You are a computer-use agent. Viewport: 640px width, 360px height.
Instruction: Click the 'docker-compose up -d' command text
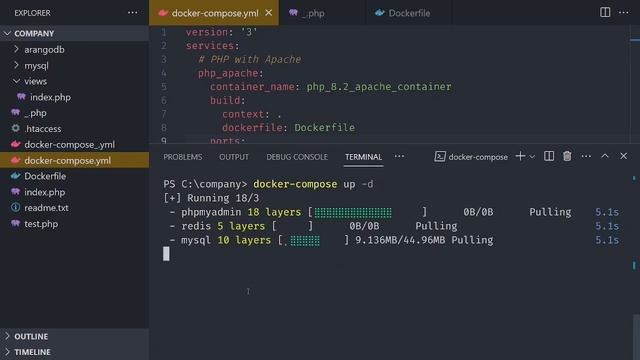313,184
